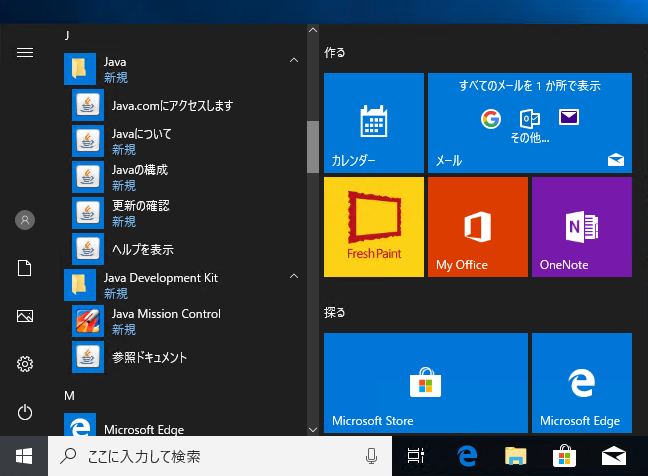Click the Windows Start button
The height and width of the screenshot is (476, 648).
tap(24, 456)
